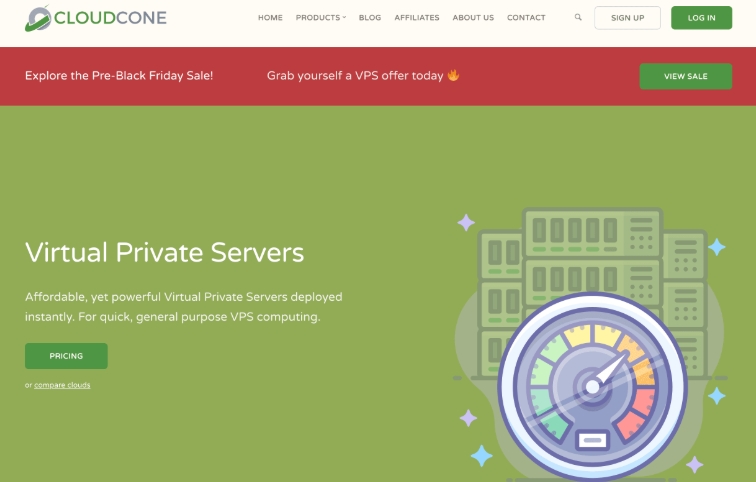The image size is (756, 482).
Task: Go to the Blog page
Action: point(370,17)
